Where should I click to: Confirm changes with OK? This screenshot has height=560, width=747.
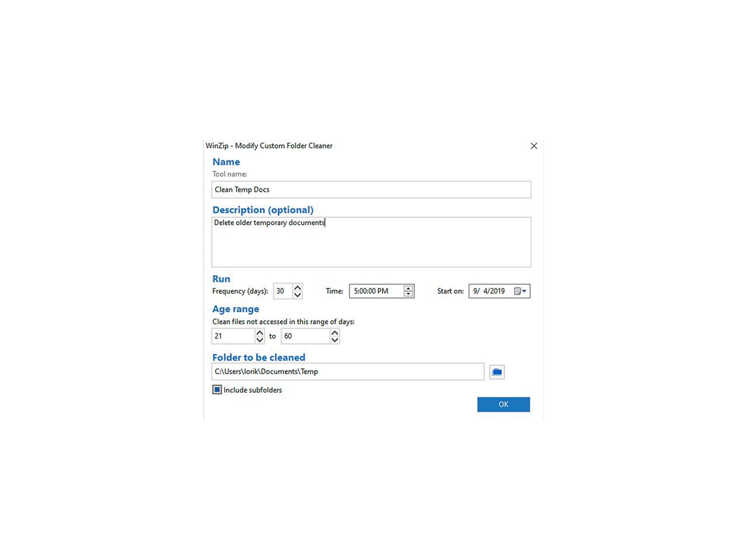503,404
